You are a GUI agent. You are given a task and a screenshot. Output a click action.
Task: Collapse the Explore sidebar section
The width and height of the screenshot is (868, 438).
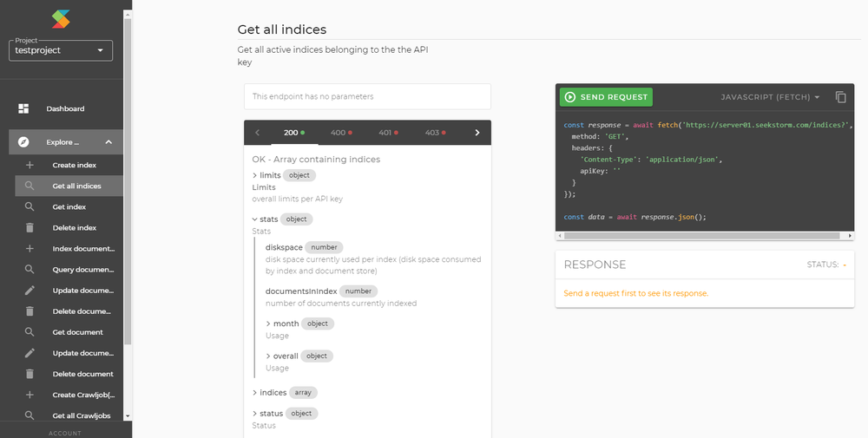click(108, 142)
